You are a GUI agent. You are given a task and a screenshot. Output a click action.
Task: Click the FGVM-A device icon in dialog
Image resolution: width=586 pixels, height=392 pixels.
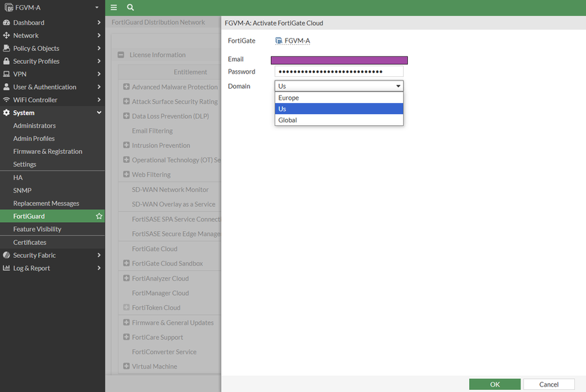(279, 41)
